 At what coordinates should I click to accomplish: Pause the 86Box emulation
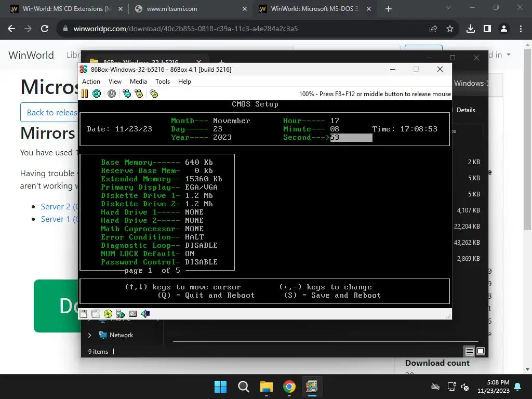[x=85, y=94]
